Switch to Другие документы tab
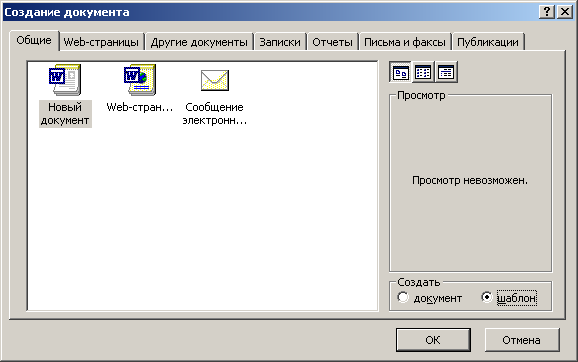578x362 pixels. point(199,42)
